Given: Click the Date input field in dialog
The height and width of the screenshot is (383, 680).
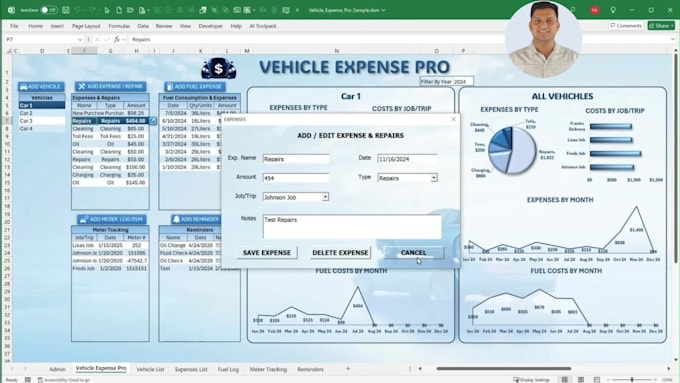Looking at the screenshot, I should click(x=407, y=159).
